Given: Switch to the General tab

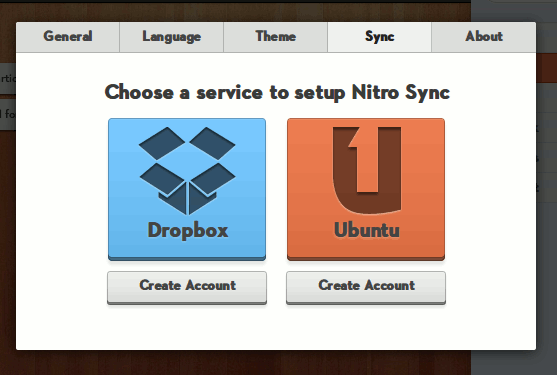Looking at the screenshot, I should (x=67, y=37).
